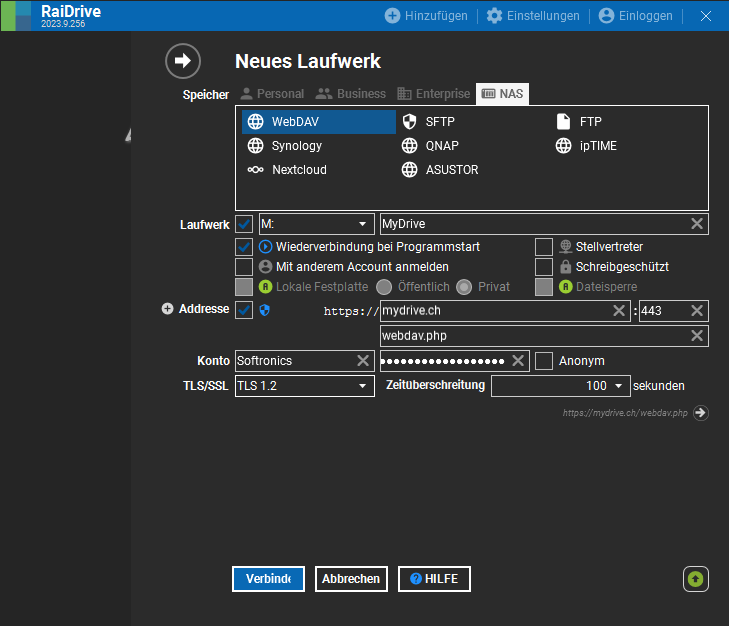The width and height of the screenshot is (729, 626).
Task: Enable the Schreibgeschützt checkbox
Action: point(543,267)
